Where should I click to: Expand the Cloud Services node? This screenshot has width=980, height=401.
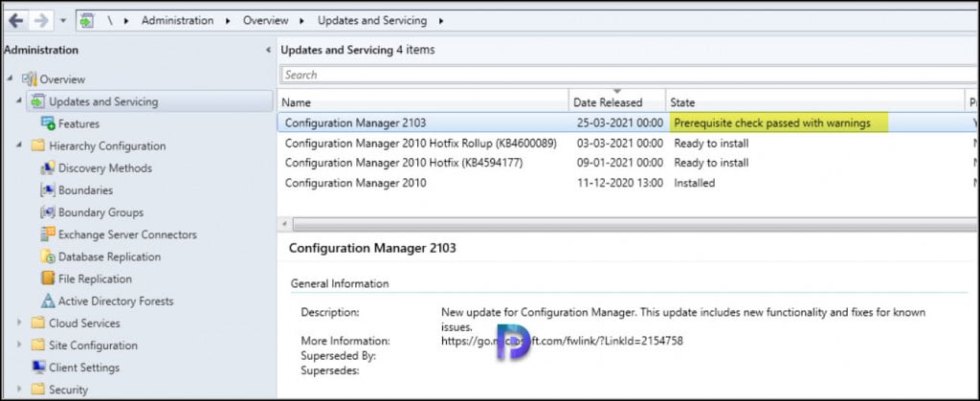click(x=19, y=323)
